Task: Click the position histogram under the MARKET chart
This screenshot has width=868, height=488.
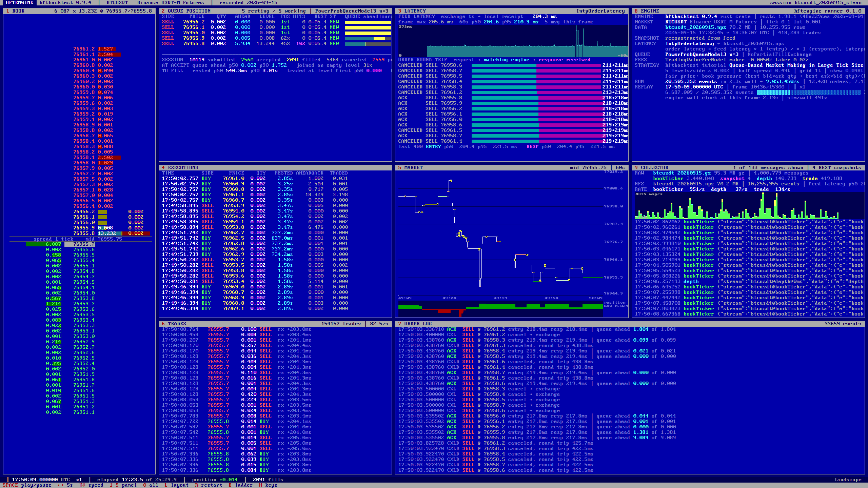Action: click(x=500, y=309)
